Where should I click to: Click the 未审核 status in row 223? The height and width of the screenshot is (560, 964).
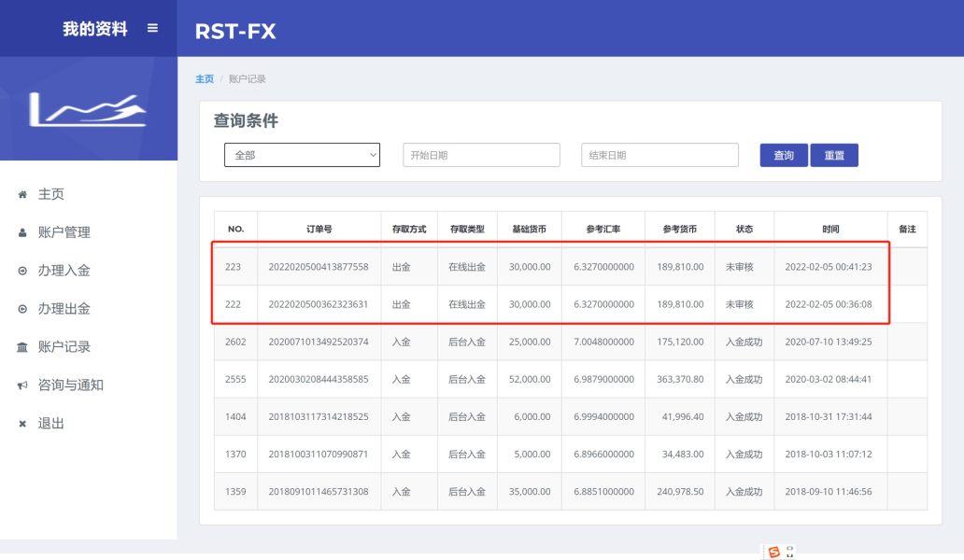(740, 267)
